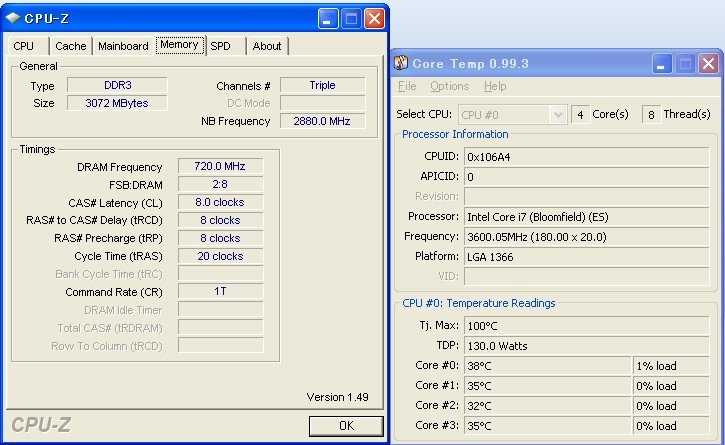Open the About tab in CPU-Z
Viewport: 725px width, 445px height.
[x=267, y=46]
